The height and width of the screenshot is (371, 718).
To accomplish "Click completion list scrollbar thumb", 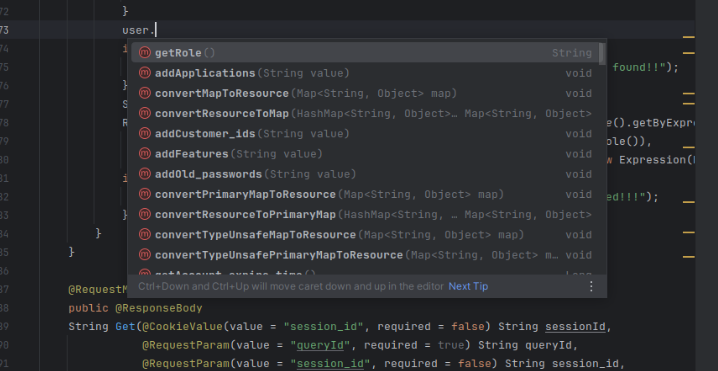I will click(x=602, y=54).
